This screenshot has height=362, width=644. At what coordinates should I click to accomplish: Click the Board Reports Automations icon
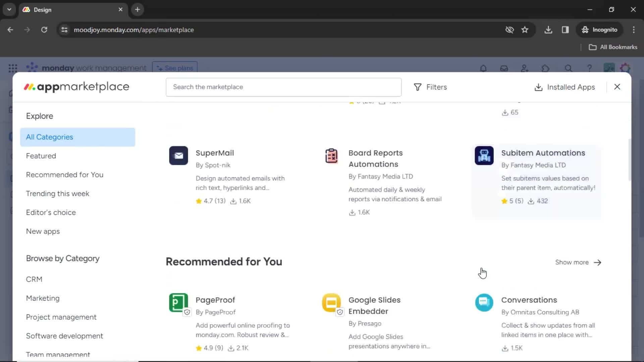pos(331,156)
